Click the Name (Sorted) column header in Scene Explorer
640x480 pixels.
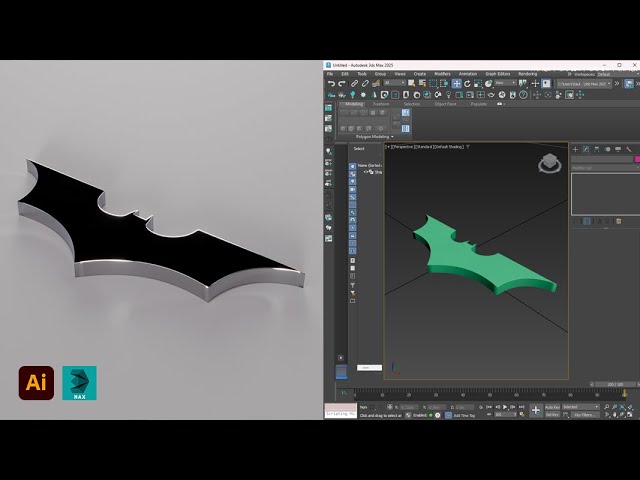pyautogui.click(x=369, y=165)
